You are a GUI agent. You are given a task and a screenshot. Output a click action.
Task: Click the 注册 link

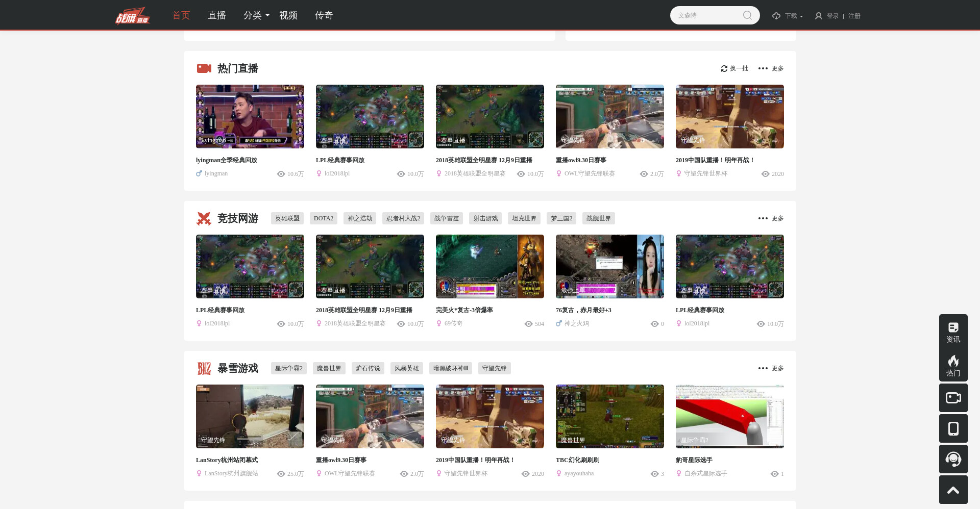point(854,16)
